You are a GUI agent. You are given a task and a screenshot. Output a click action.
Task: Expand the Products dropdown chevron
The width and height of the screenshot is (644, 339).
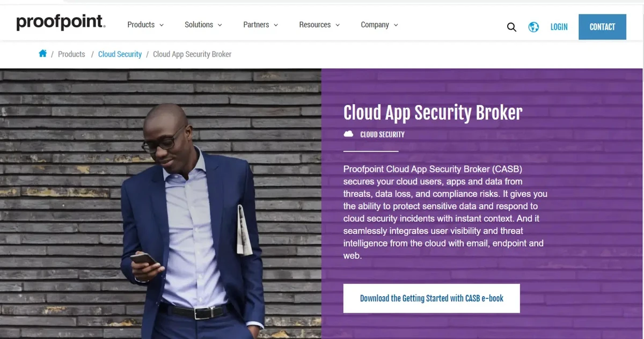tap(162, 25)
